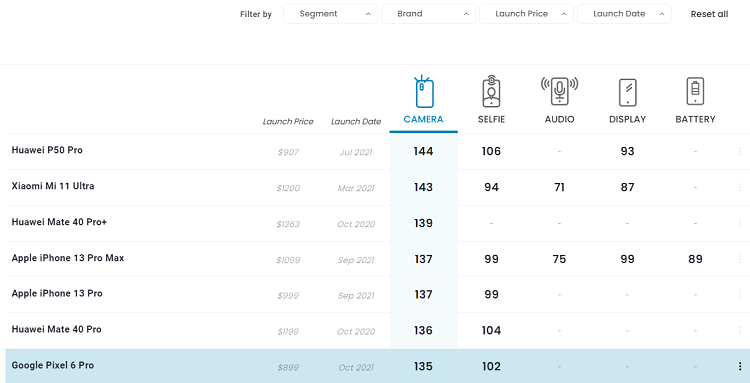Open Huawei Mate 40 Pro+ entry
This screenshot has height=383, width=750.
[59, 222]
